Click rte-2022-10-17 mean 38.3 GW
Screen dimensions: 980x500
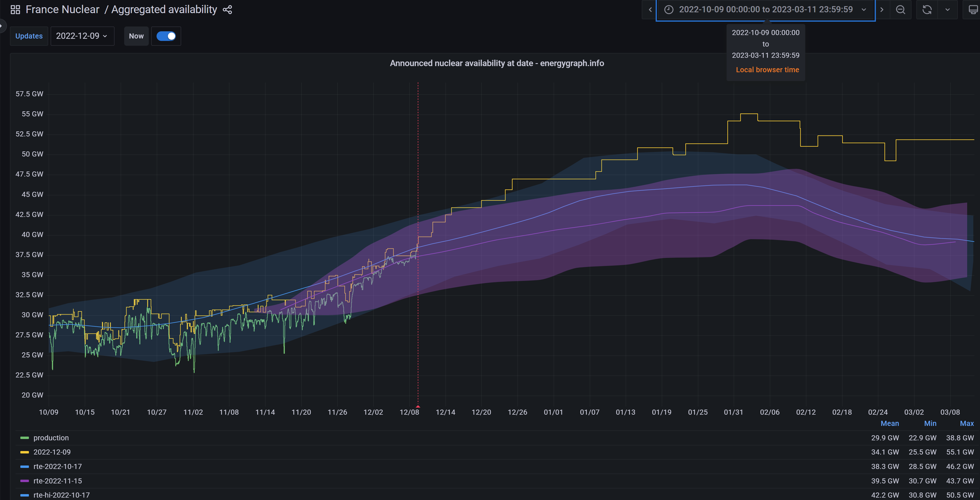(x=885, y=467)
